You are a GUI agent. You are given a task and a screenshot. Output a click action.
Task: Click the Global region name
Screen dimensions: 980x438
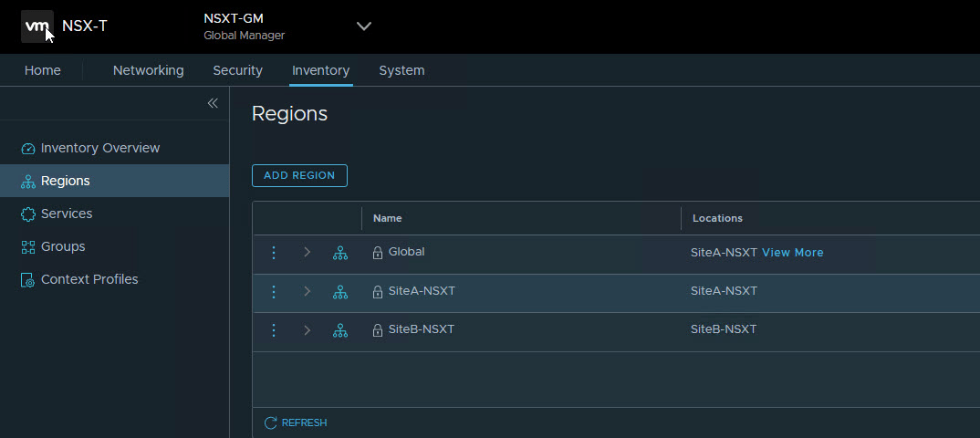point(406,252)
